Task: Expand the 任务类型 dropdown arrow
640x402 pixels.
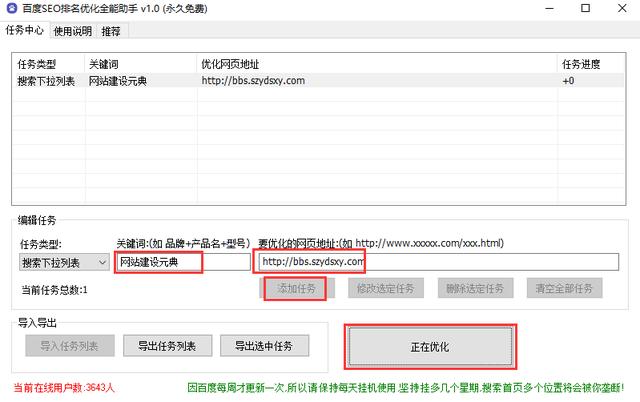Action: click(x=103, y=262)
